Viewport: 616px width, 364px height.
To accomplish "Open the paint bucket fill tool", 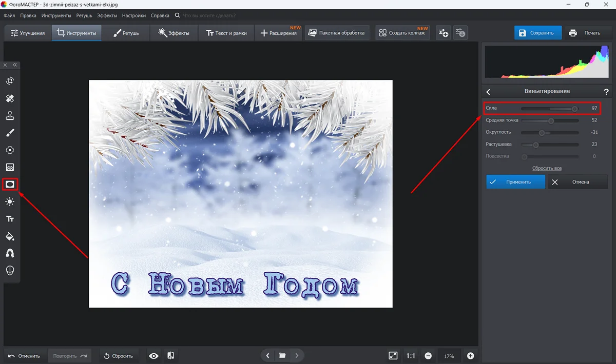I will click(x=10, y=236).
